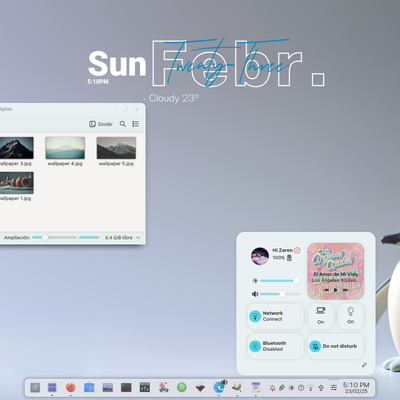The height and width of the screenshot is (400, 400).
Task: Select the wallpaper 3.jpg mountain thumbnail
Action: (x=17, y=148)
